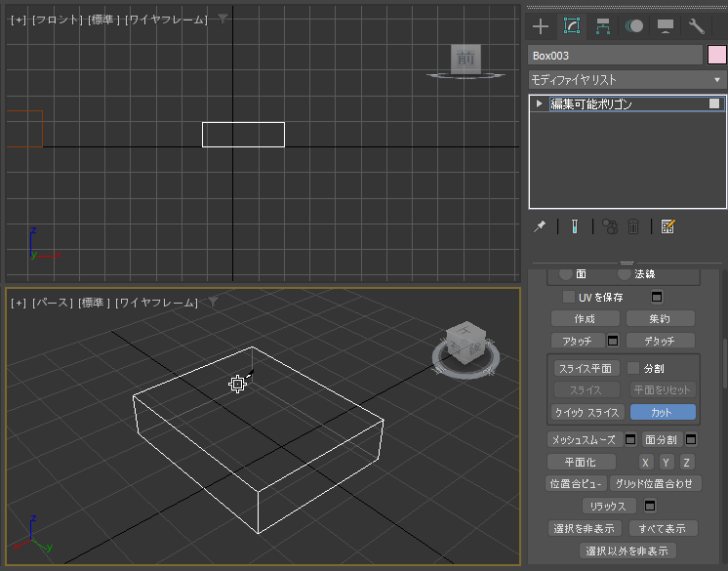
Task: Click the 選択を非表示 button
Action: (x=585, y=528)
